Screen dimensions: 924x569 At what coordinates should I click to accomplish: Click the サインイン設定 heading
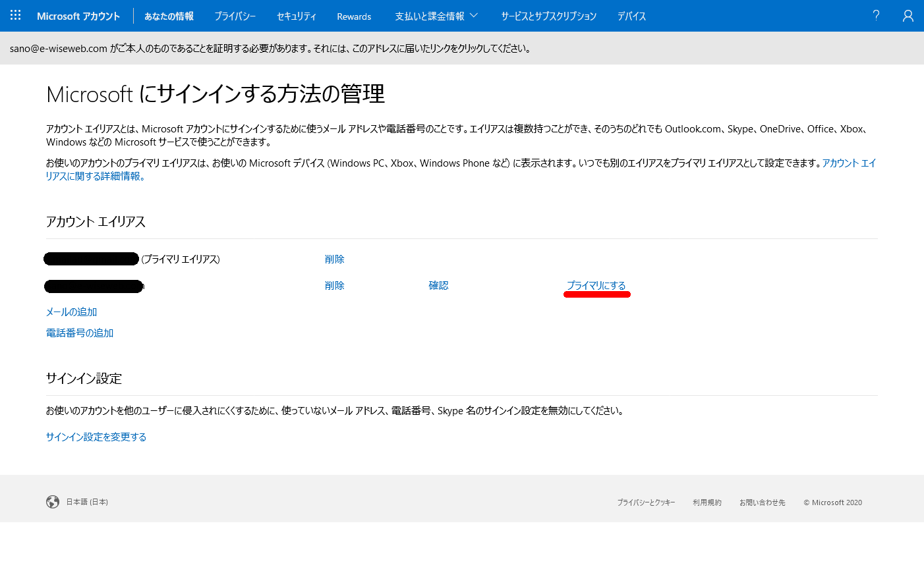click(84, 378)
